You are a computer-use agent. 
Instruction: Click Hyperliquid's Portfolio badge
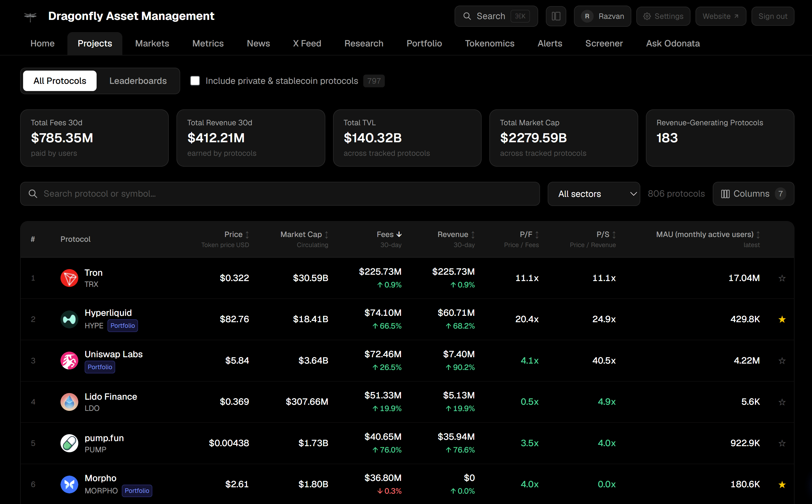[123, 326]
